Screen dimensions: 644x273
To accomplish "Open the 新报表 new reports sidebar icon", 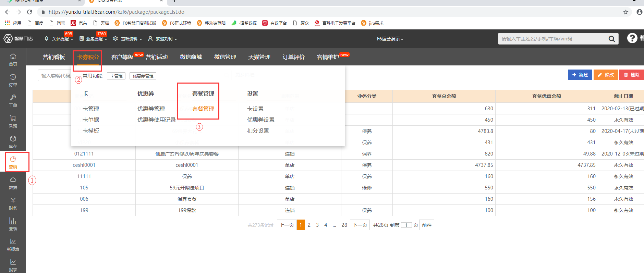I will click(13, 245).
